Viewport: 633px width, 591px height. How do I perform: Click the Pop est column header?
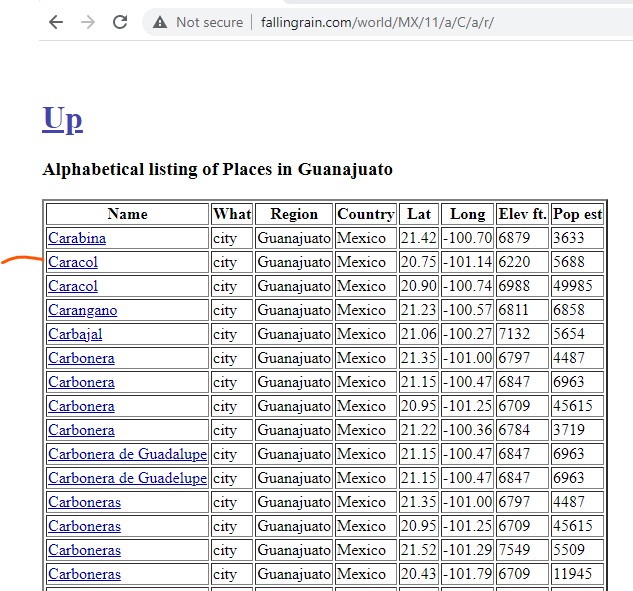click(577, 214)
